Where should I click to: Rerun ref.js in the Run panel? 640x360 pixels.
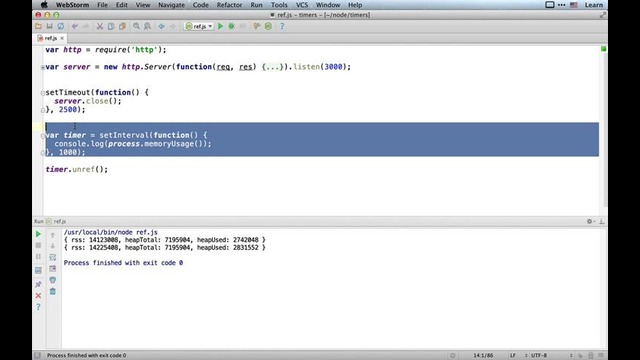point(38,234)
